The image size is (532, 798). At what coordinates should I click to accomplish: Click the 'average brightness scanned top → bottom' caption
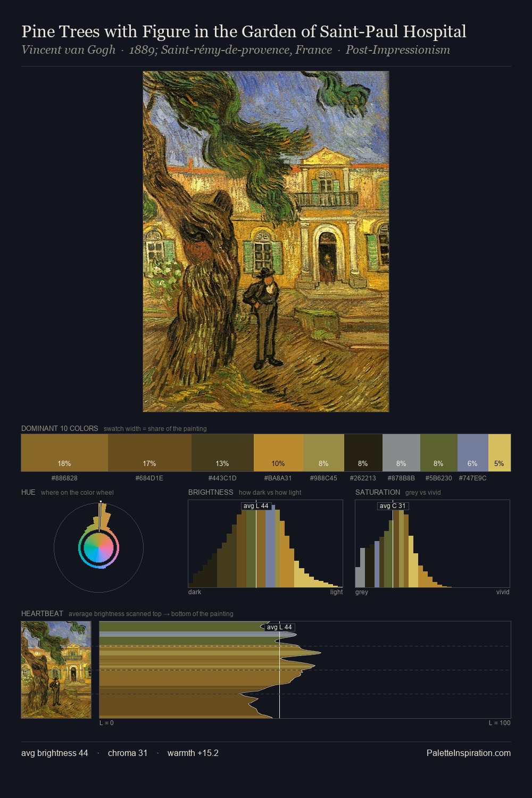click(x=151, y=614)
